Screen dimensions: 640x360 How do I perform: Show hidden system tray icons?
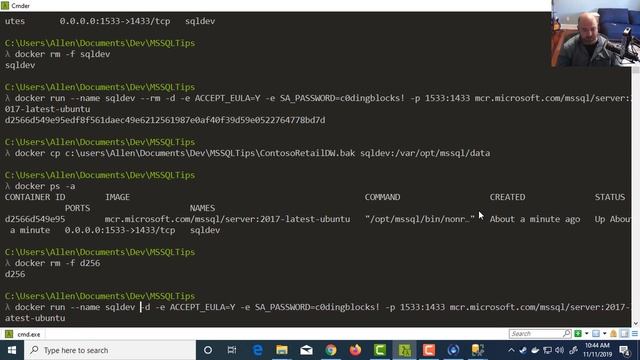(x=511, y=350)
